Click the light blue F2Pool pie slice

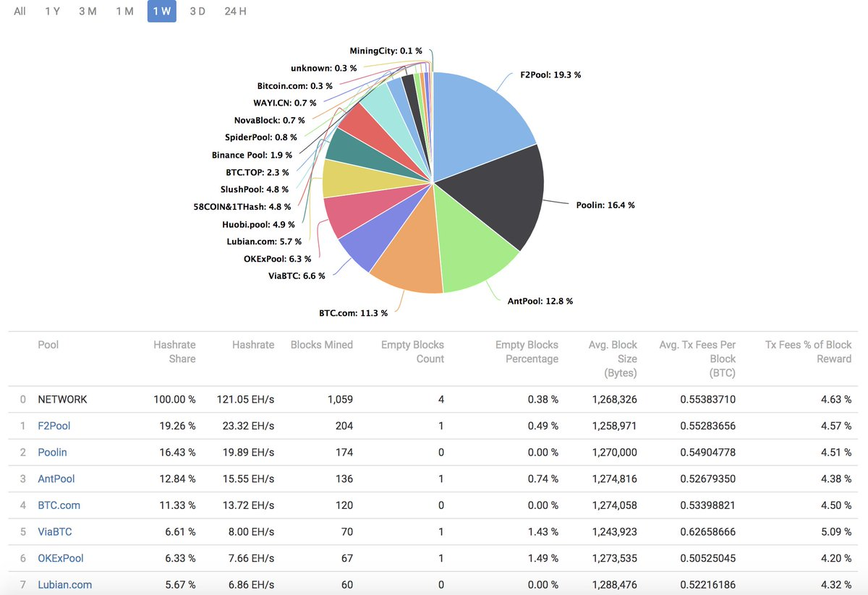pyautogui.click(x=481, y=123)
